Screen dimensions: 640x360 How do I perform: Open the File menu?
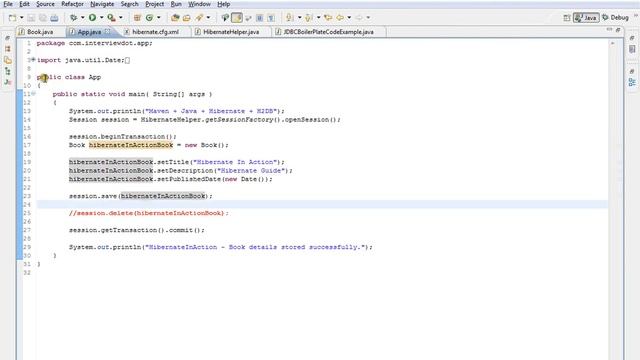pyautogui.click(x=8, y=4)
